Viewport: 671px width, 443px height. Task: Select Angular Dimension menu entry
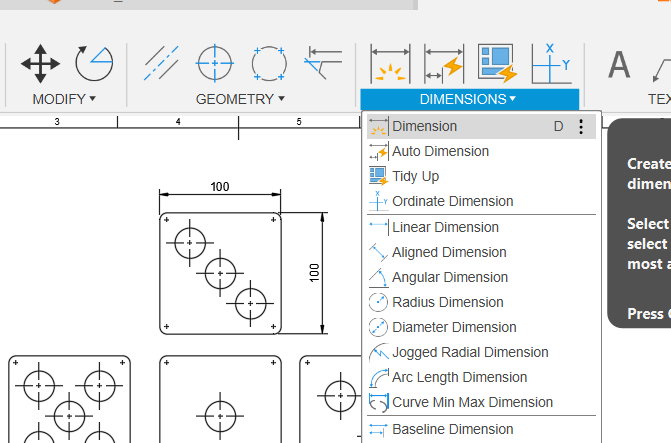coord(449,277)
